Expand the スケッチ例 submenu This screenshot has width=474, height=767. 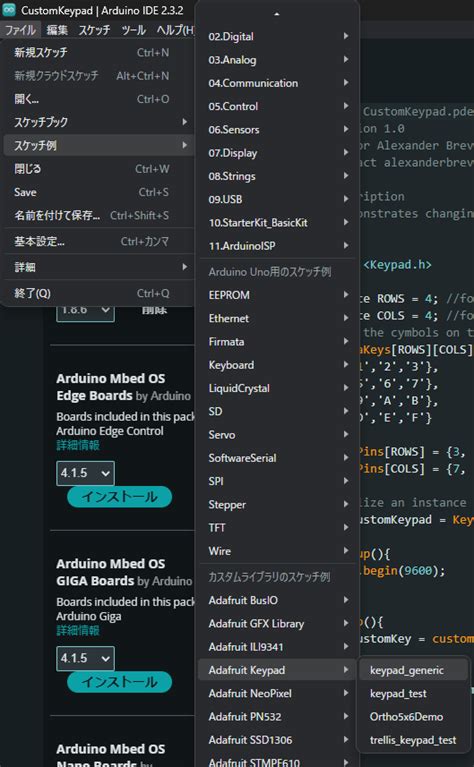click(x=98, y=145)
